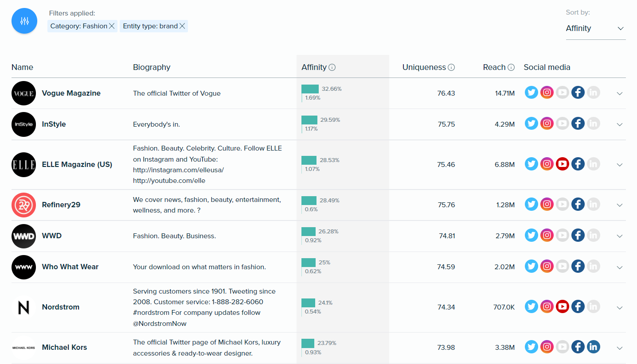Select the 'Everybody's in.' biography text
Viewport: 637px width, 364px height.
156,124
